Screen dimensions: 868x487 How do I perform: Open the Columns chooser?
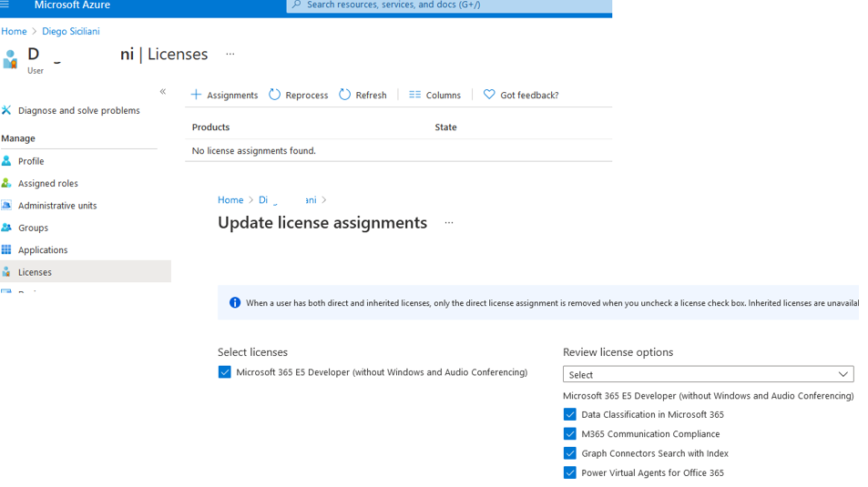tap(434, 96)
